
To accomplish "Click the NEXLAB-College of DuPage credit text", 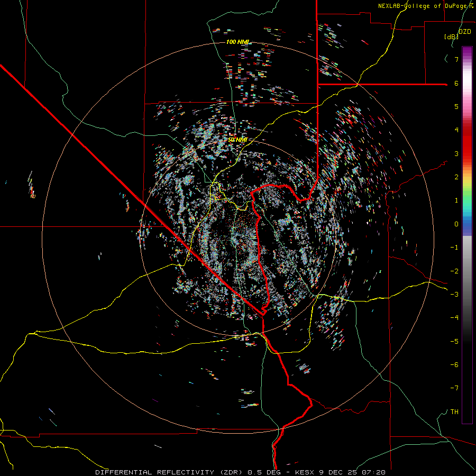I will pyautogui.click(x=427, y=6).
